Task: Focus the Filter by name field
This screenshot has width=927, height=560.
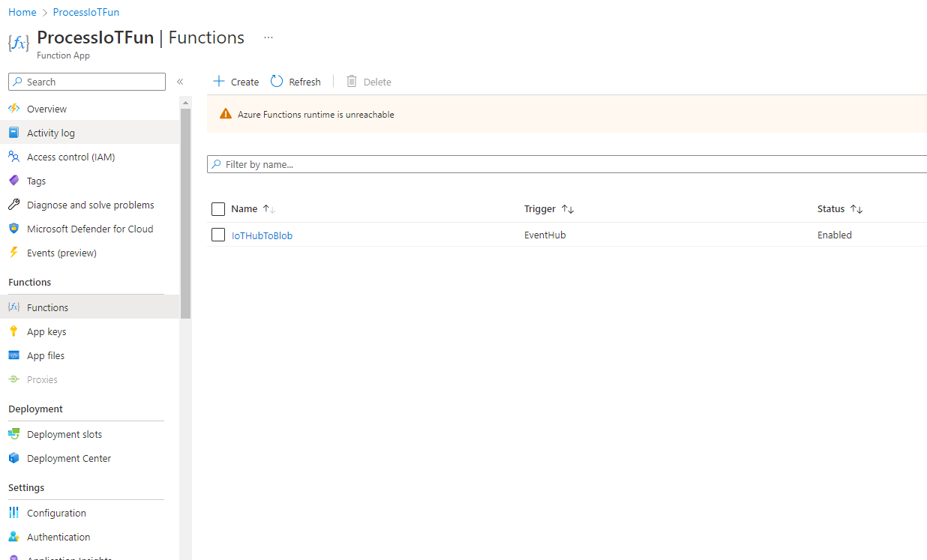Action: tap(567, 164)
